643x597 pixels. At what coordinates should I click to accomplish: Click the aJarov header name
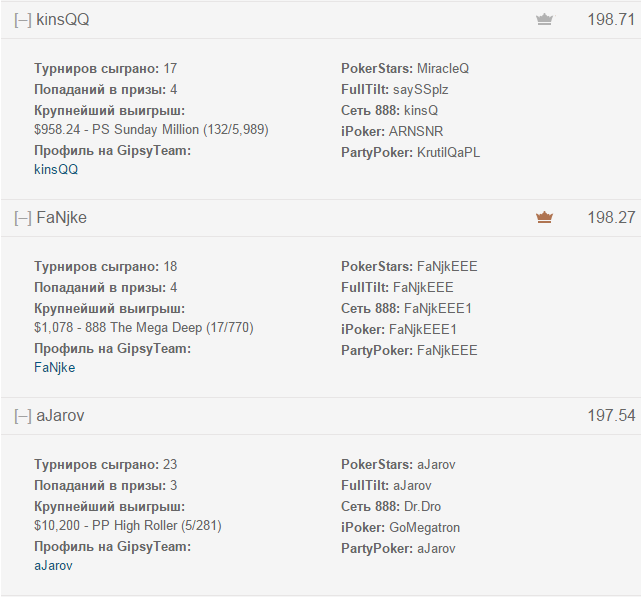[60, 416]
